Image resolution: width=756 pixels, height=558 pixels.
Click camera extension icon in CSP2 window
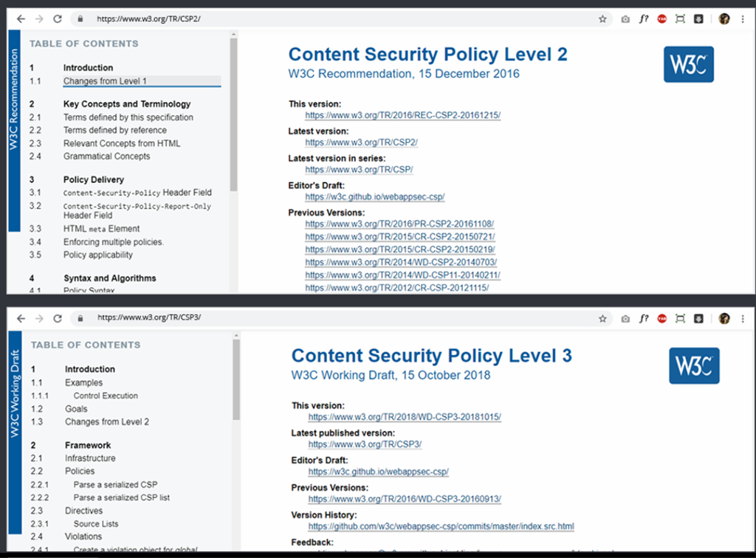(625, 19)
